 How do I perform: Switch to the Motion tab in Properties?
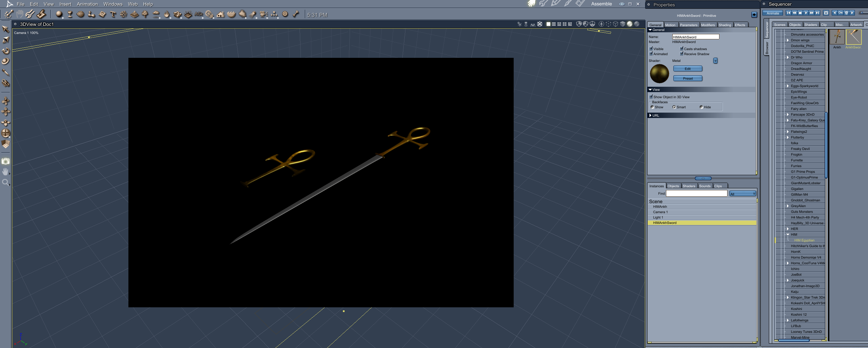tap(670, 25)
